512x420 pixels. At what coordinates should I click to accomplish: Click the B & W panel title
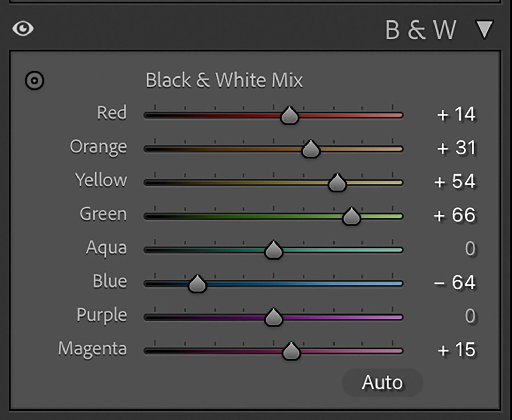click(x=421, y=30)
